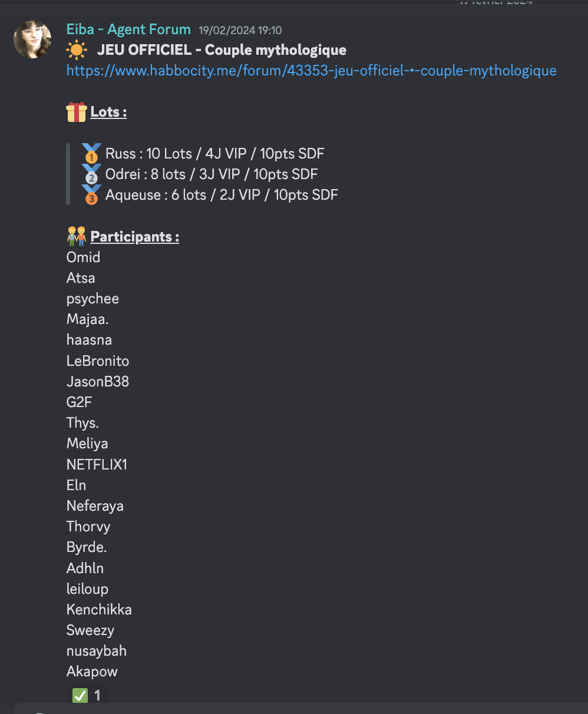This screenshot has height=714, width=588.
Task: Click the Lots heading text
Action: (108, 112)
